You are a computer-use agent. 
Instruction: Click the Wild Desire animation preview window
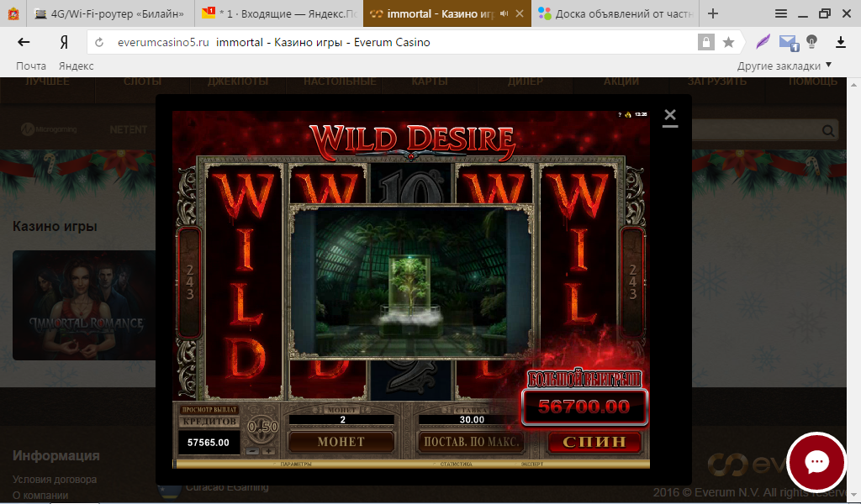(410, 282)
